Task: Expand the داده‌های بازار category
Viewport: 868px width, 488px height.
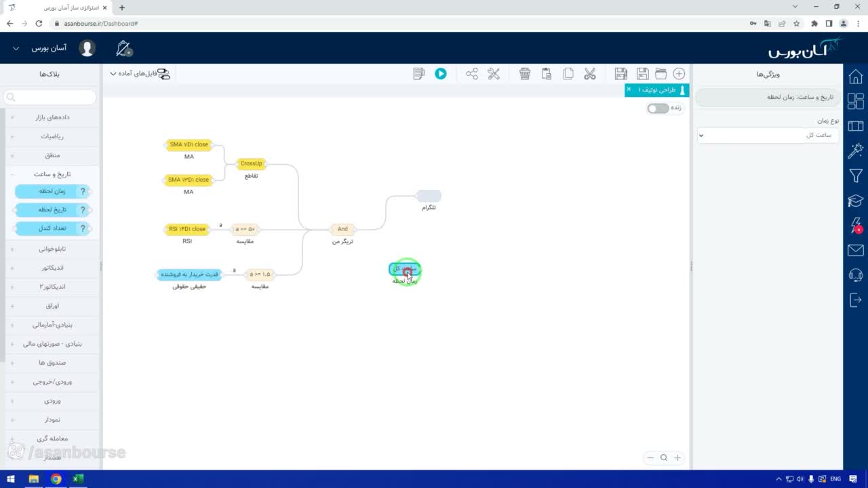Action: click(52, 117)
